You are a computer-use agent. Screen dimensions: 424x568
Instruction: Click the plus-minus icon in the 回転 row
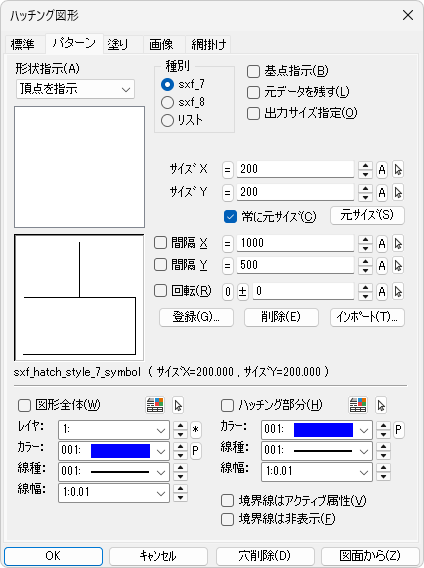[x=242, y=291]
